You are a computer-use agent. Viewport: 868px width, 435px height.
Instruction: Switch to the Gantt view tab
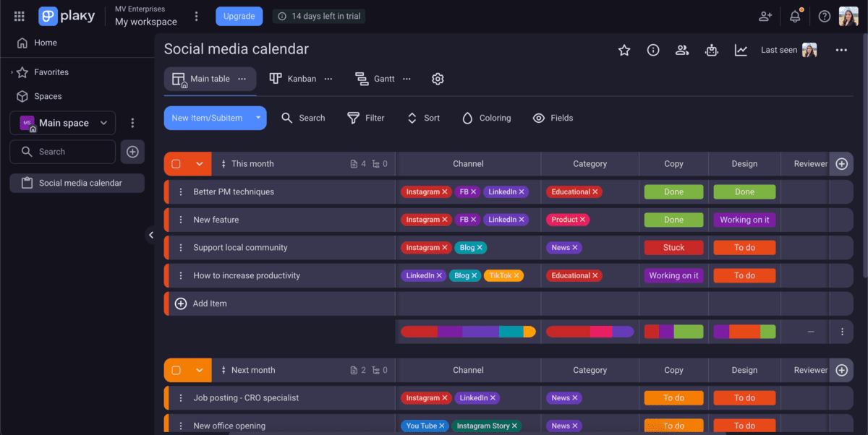[x=376, y=79]
